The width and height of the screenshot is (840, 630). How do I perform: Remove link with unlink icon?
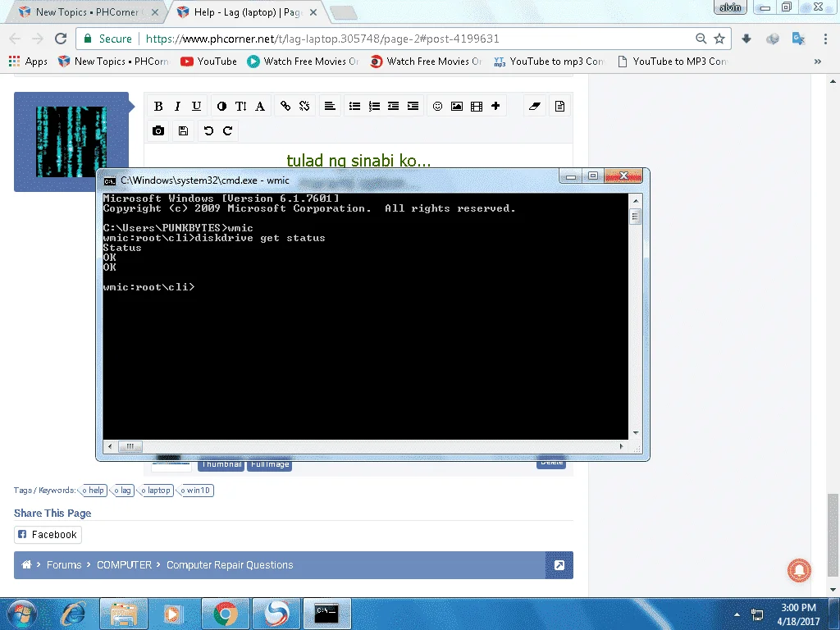pos(304,106)
